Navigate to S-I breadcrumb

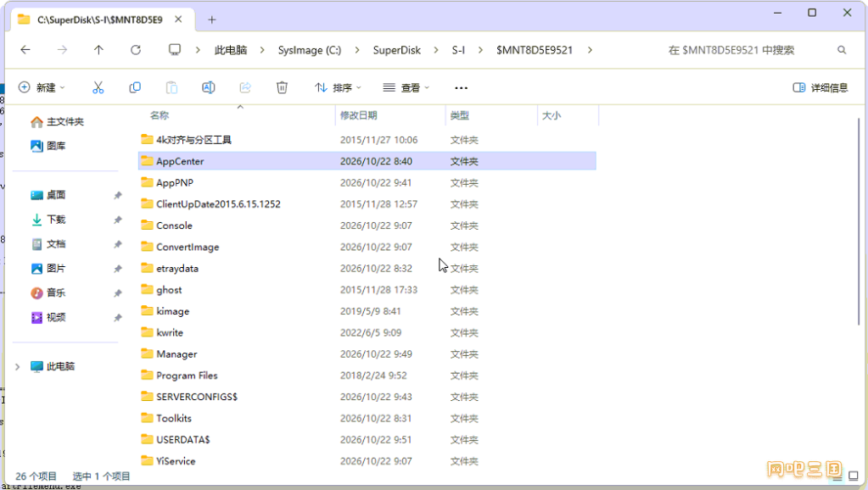coord(458,50)
